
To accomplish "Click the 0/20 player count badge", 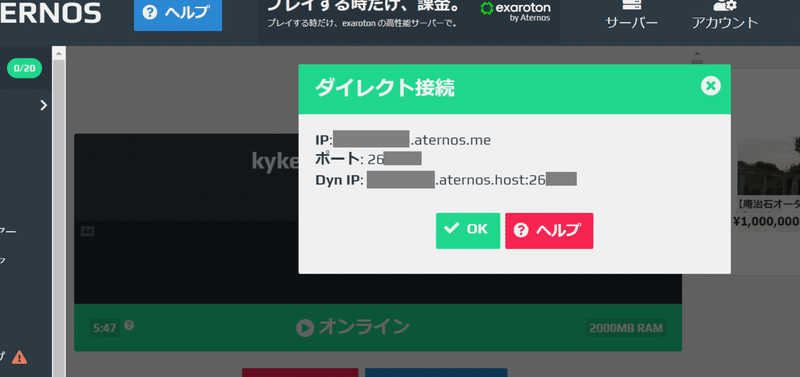I will pyautogui.click(x=24, y=68).
